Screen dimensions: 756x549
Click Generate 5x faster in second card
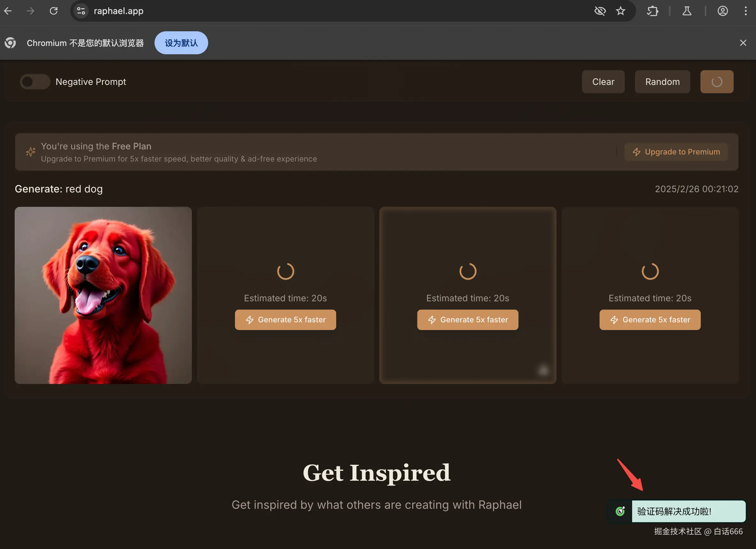point(285,320)
